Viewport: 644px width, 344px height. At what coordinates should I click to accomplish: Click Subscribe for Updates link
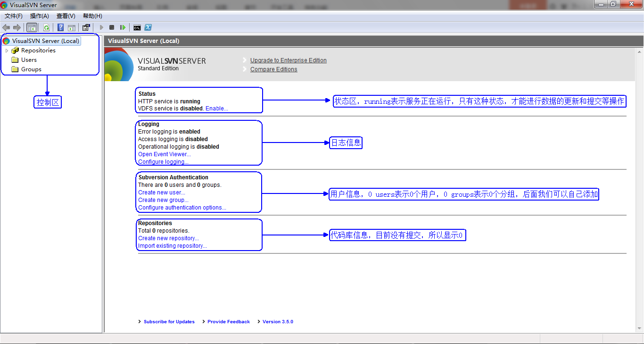(x=169, y=322)
